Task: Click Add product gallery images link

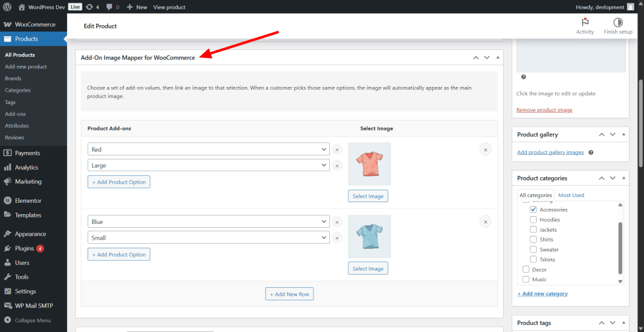Action: click(550, 152)
